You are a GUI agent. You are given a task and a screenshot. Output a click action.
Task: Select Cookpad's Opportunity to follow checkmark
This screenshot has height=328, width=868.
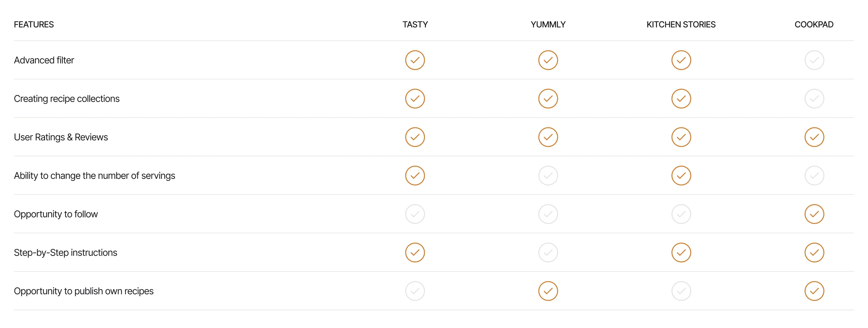[814, 214]
